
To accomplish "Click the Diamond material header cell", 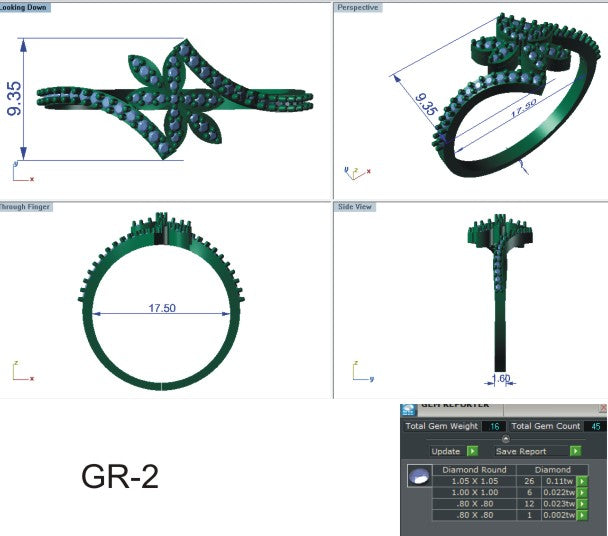I will pos(553,470).
